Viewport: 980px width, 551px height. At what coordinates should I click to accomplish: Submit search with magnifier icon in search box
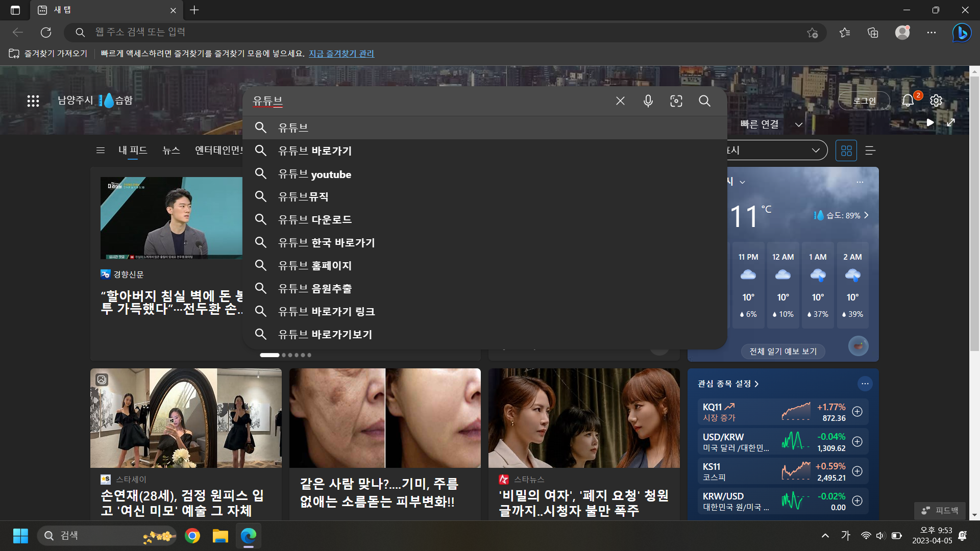tap(704, 101)
